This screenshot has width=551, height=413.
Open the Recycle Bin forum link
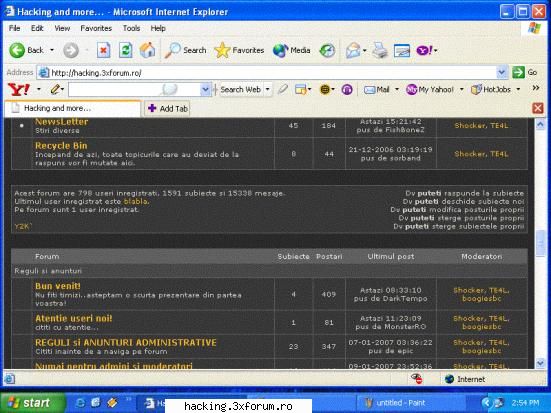pyautogui.click(x=61, y=146)
